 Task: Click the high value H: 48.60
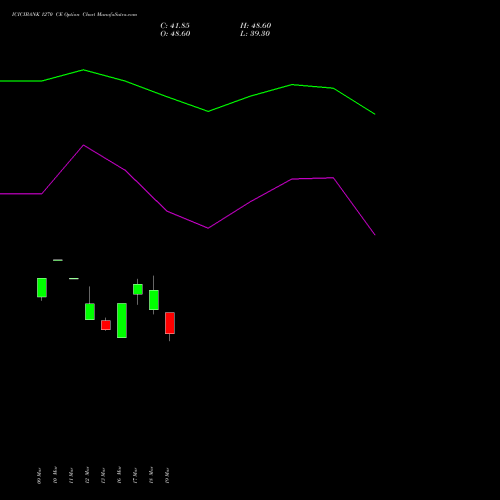point(256,26)
